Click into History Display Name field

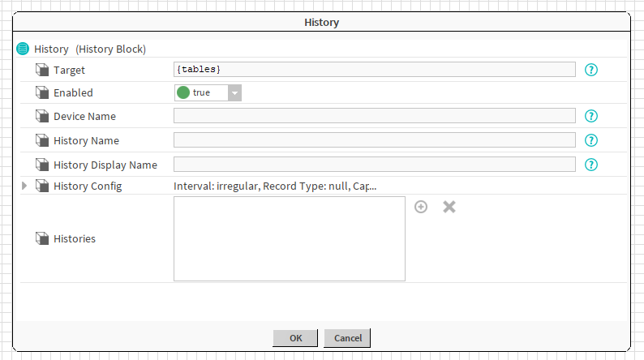point(374,165)
